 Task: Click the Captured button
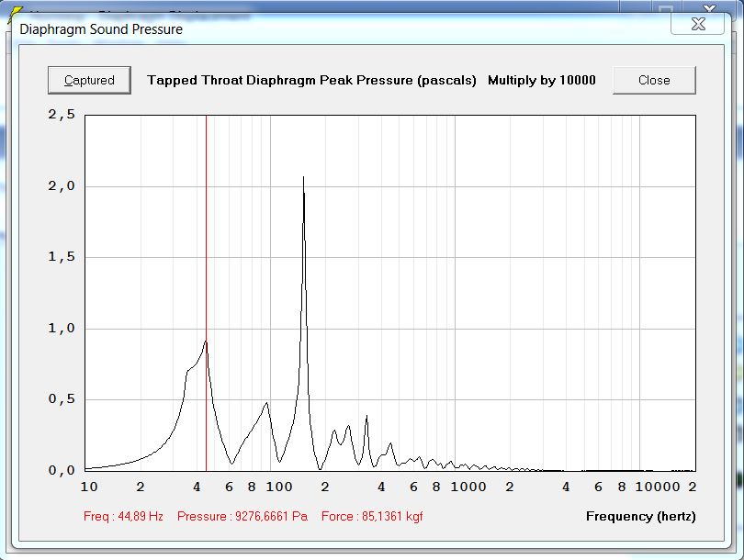point(89,80)
